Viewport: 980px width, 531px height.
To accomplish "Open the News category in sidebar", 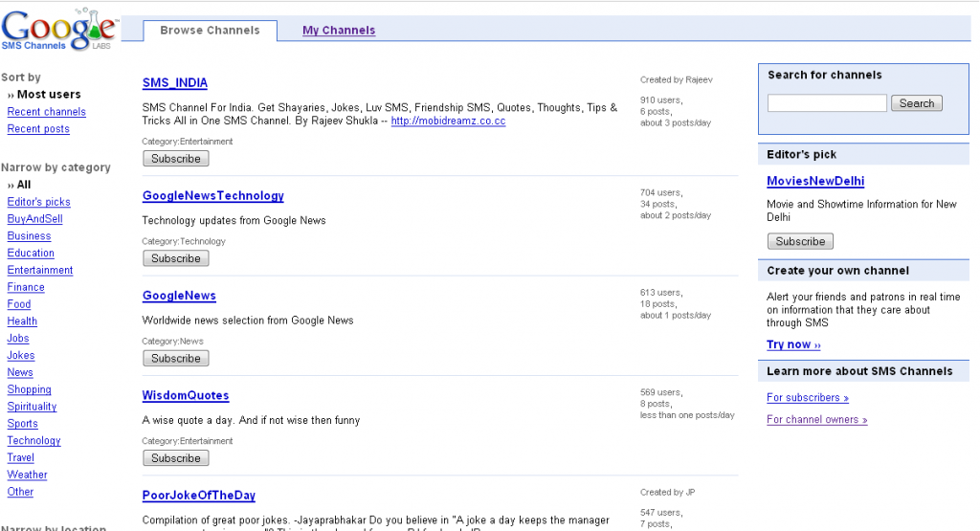I will (x=20, y=372).
